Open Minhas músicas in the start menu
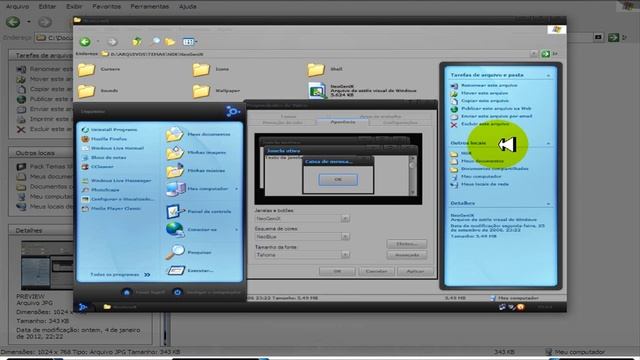The image size is (640, 360). click(196, 171)
